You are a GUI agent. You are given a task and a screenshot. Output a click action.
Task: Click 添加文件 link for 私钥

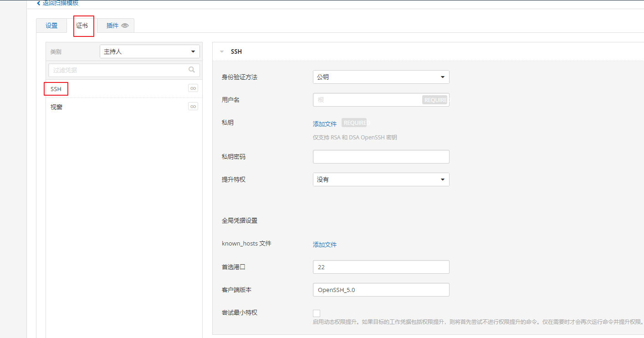(x=325, y=124)
